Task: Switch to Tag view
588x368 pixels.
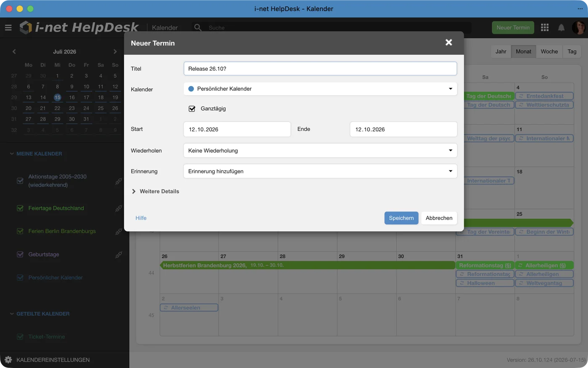Action: (572, 51)
